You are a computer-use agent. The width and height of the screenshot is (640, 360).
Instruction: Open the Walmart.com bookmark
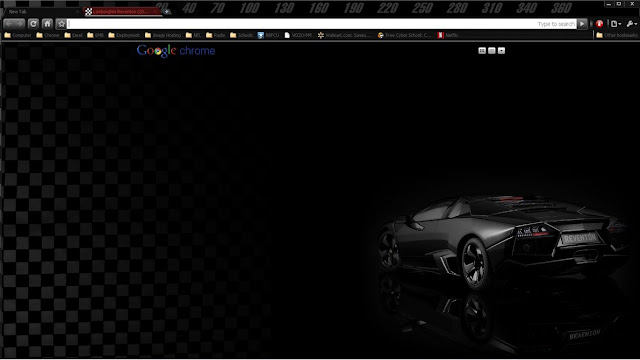pyautogui.click(x=344, y=36)
